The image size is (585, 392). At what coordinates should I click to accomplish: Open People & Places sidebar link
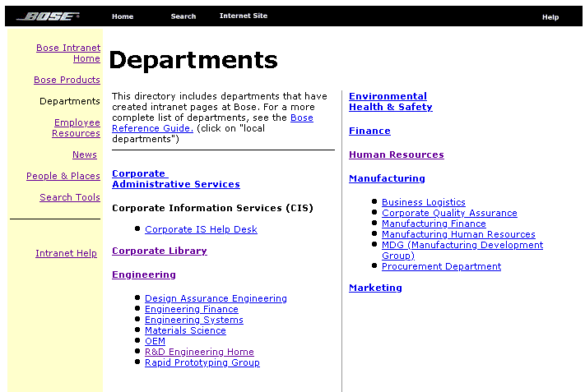tap(63, 176)
